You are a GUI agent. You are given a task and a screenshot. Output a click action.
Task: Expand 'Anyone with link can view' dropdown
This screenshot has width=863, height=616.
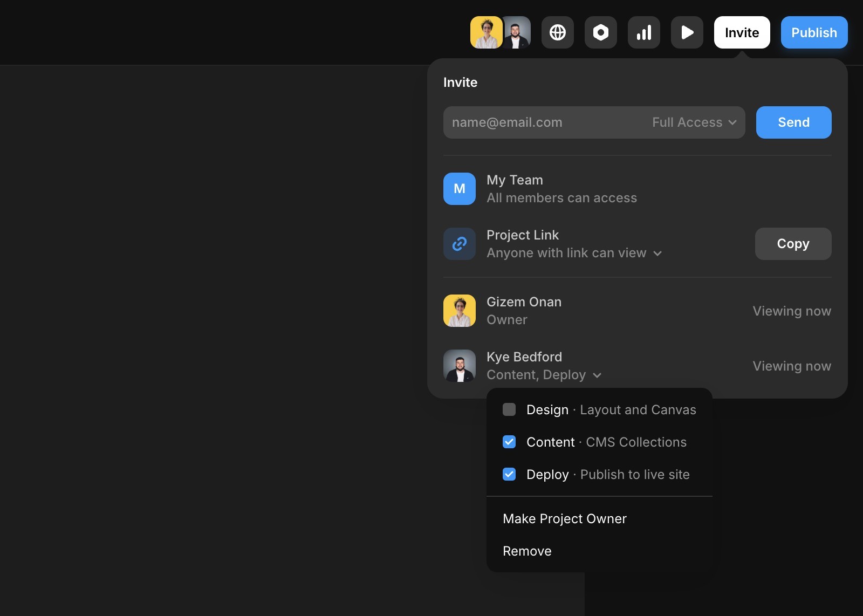click(x=574, y=253)
